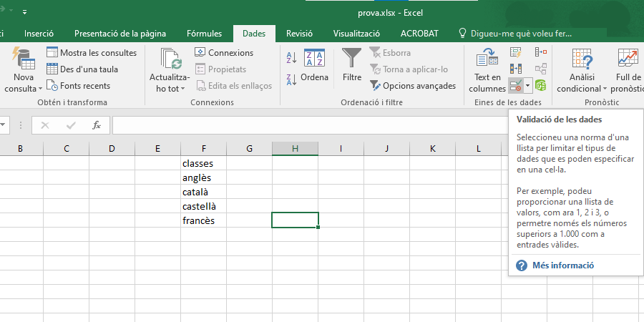Viewport: 644px width, 322px height.
Task: Open the Inserció ribbon tab
Action: coord(39,33)
